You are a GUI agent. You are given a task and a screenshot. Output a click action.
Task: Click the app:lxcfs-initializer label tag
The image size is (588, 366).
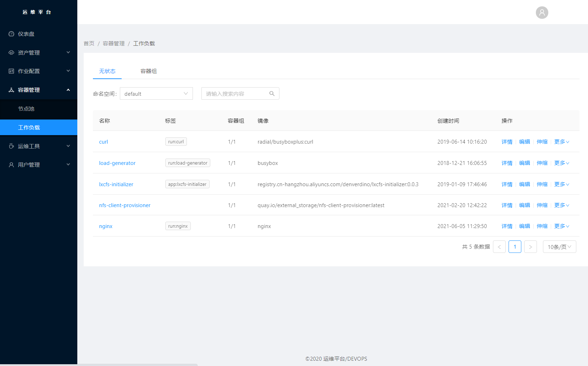[x=187, y=184]
